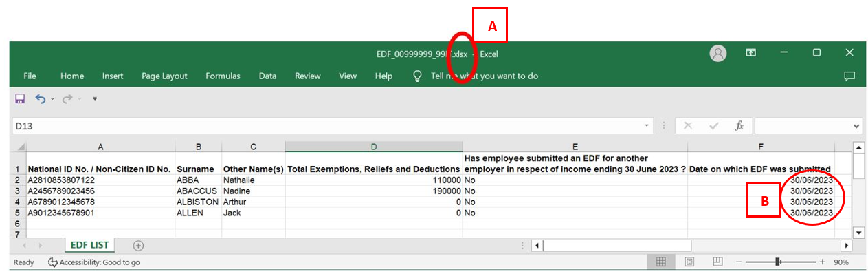Click the 'Surname' header cell

click(x=198, y=163)
